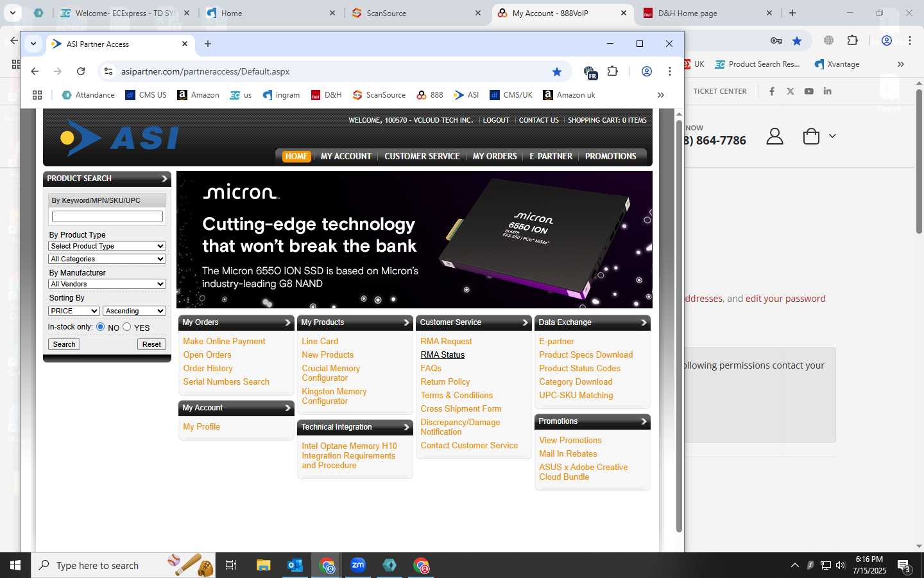Open extensions puzzle icon in ASI window
The width and height of the screenshot is (924, 578).
613,71
